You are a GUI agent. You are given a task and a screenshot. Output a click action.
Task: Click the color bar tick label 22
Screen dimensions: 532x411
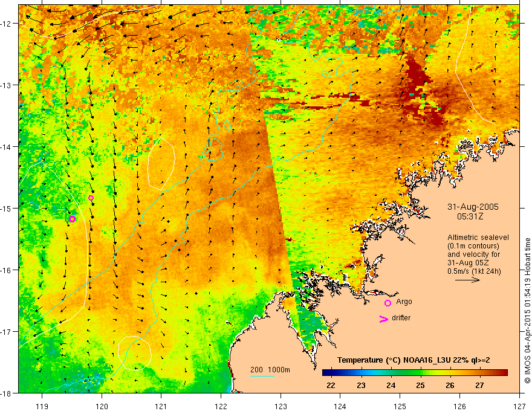point(331,385)
